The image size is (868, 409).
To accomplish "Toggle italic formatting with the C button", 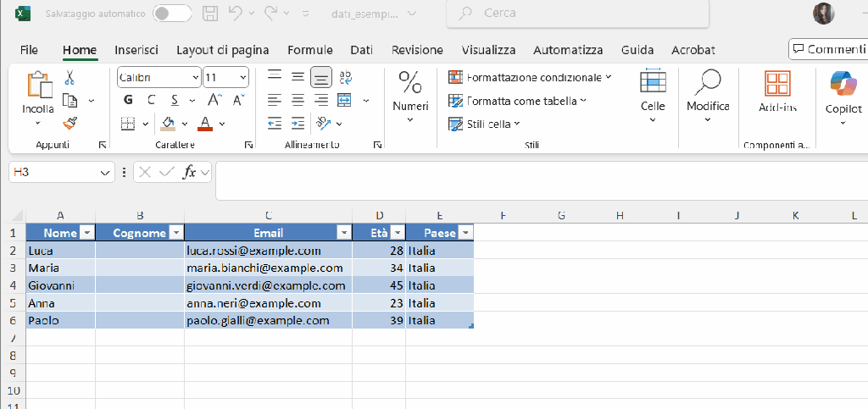I will point(151,100).
